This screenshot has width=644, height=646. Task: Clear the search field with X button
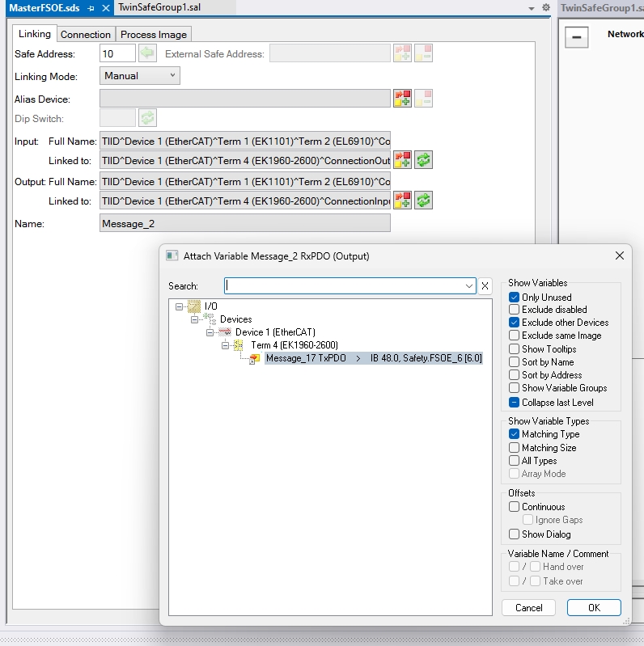click(485, 285)
